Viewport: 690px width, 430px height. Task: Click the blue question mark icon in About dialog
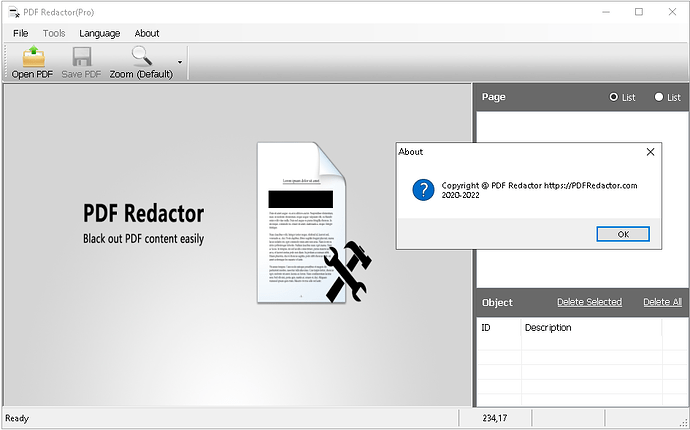(423, 190)
